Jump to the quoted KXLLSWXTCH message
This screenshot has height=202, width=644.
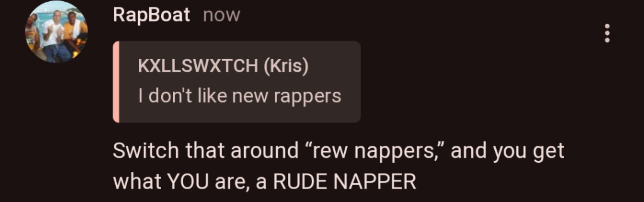coord(237,82)
